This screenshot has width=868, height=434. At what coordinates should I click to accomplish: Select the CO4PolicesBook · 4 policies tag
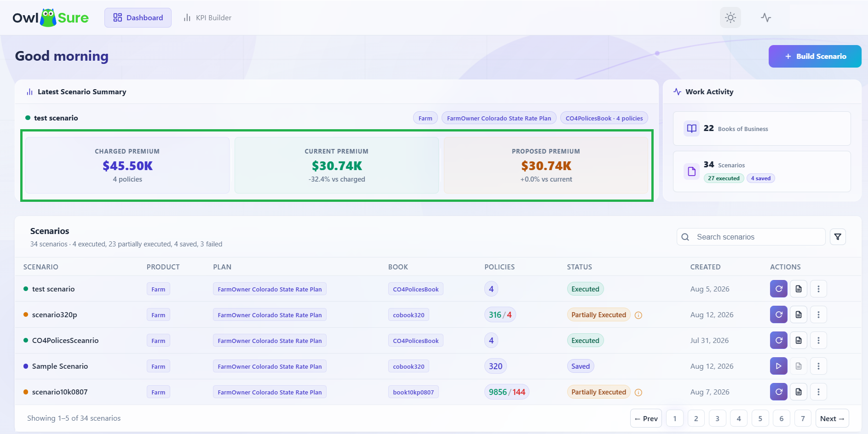[604, 118]
